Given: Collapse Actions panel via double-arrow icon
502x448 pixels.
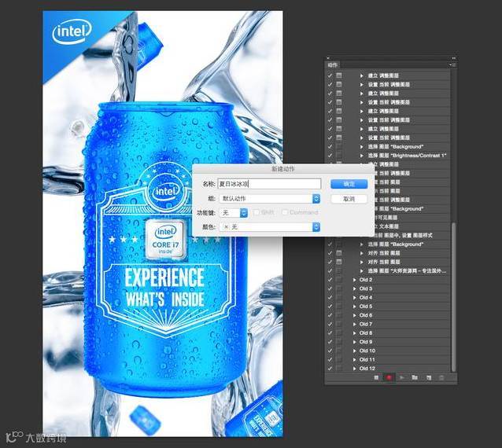Looking at the screenshot, I should 453,58.
